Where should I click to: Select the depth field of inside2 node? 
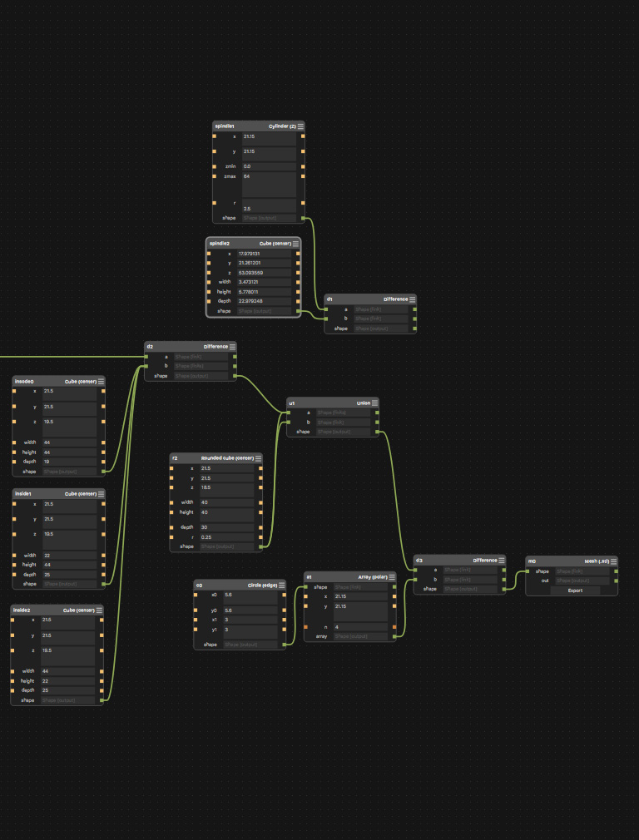pyautogui.click(x=68, y=690)
